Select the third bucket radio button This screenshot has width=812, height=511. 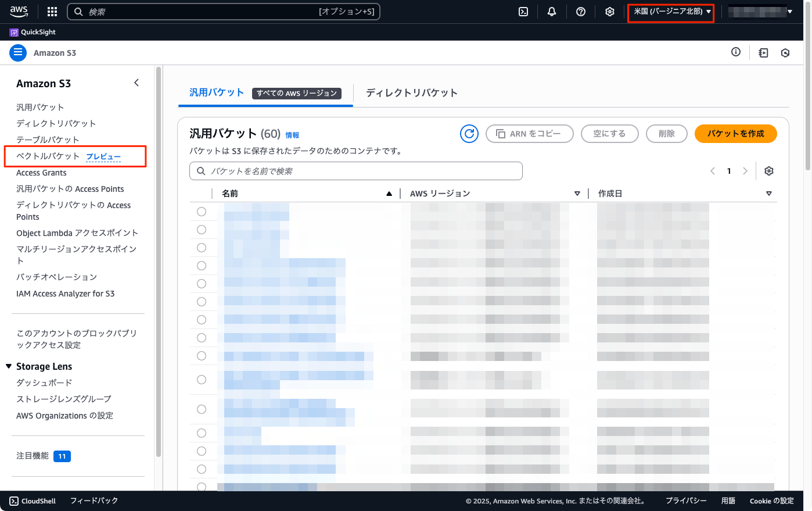tap(202, 248)
